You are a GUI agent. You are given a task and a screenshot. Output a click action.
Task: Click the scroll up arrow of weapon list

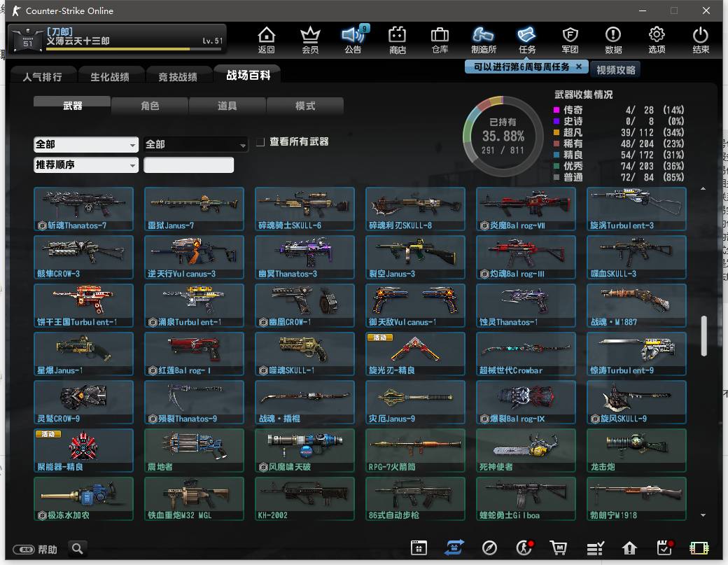click(703, 188)
